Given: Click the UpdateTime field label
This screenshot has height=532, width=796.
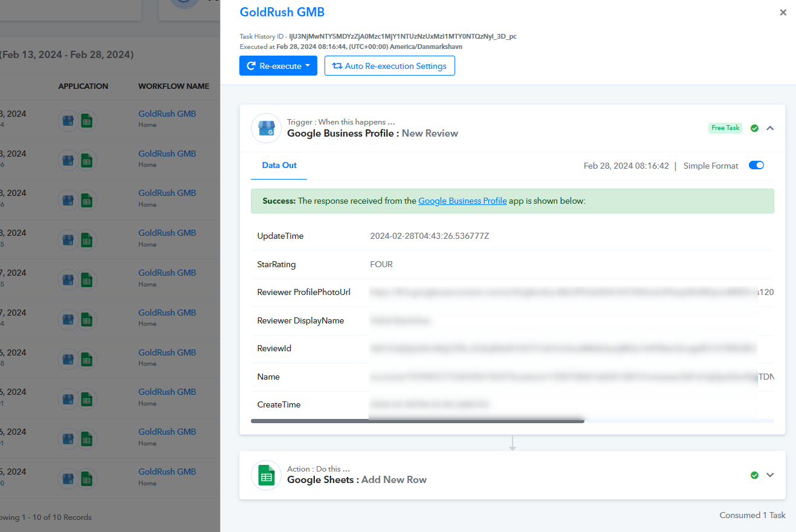Looking at the screenshot, I should (x=280, y=236).
